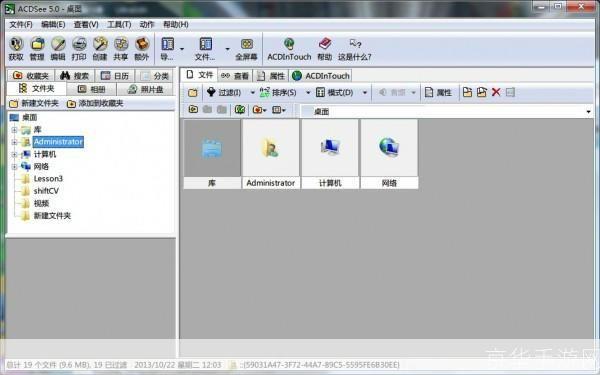
Task: Open the 工具(T) menu
Action: click(x=119, y=24)
